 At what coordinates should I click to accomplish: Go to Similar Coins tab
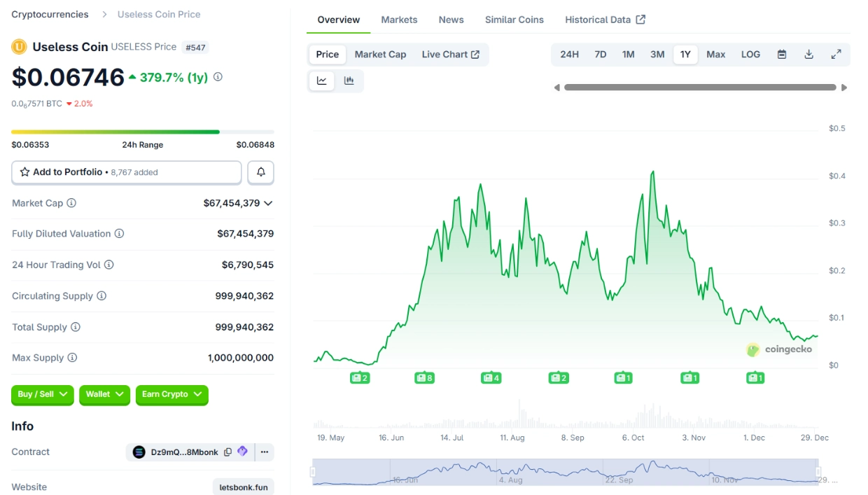[x=514, y=20]
